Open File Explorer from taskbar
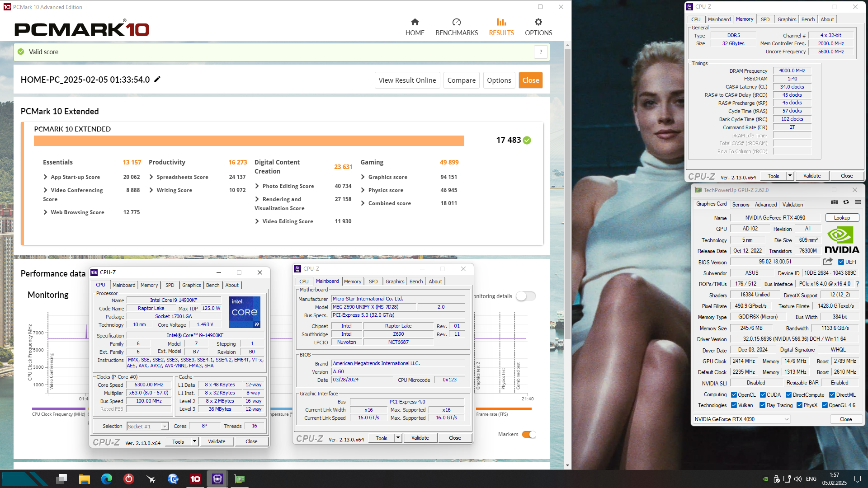 (84, 479)
